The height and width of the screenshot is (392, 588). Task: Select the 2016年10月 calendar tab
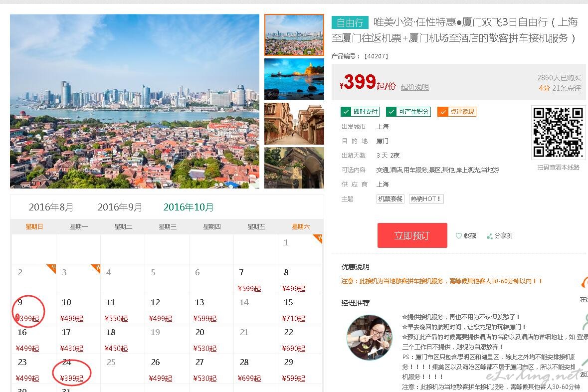click(188, 207)
